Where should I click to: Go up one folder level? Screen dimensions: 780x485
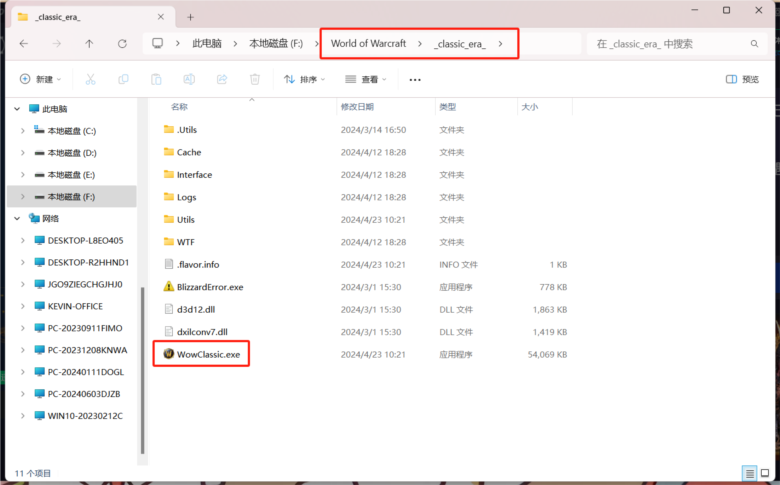coord(89,44)
